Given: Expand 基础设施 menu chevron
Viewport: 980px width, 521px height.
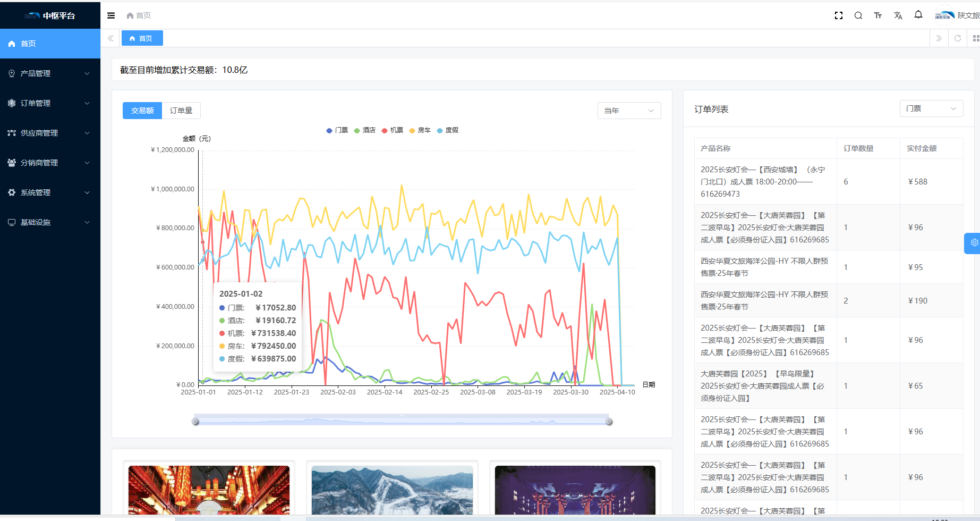Looking at the screenshot, I should [87, 222].
